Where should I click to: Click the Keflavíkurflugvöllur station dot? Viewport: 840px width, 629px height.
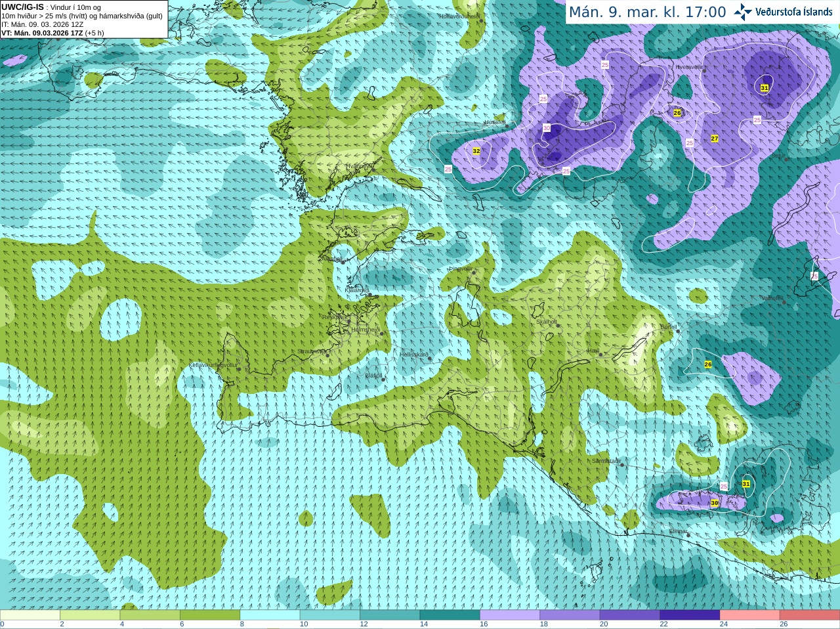coord(239,369)
